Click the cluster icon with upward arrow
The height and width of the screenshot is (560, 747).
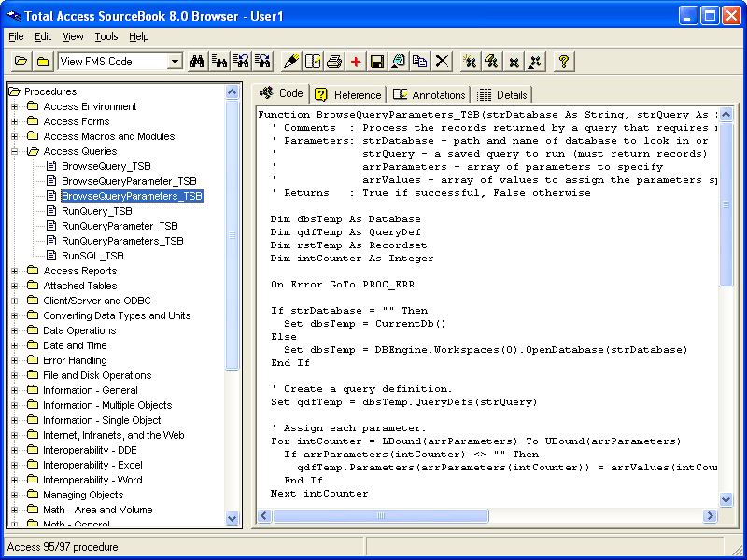[535, 62]
